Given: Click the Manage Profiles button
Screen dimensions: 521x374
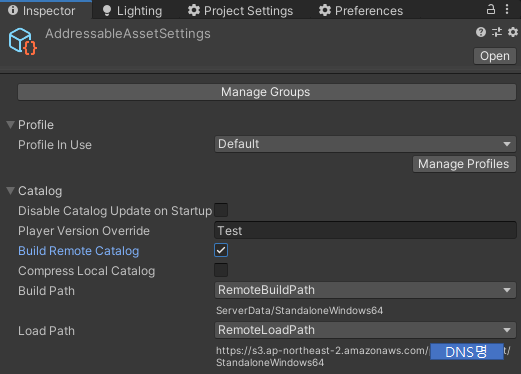Looking at the screenshot, I should [x=464, y=164].
